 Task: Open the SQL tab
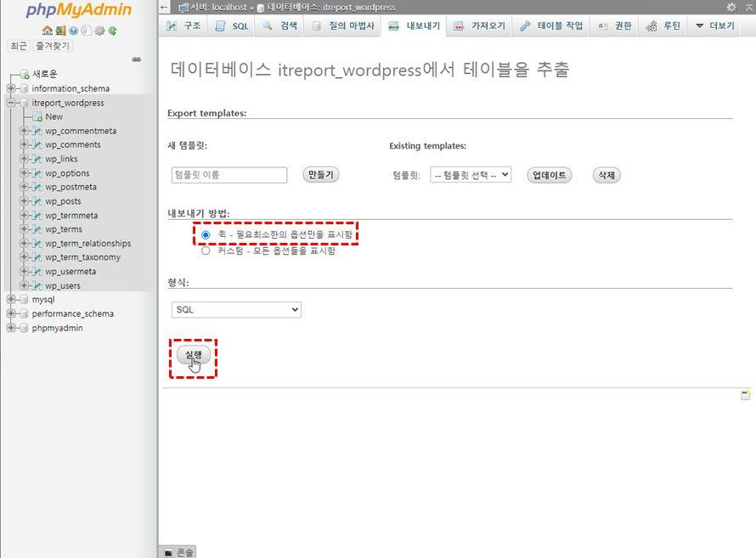(232, 26)
